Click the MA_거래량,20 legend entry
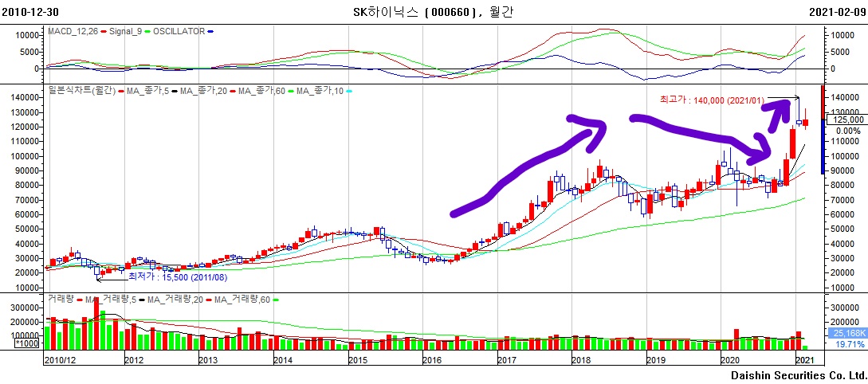This screenshot has width=868, height=384. tap(177, 300)
